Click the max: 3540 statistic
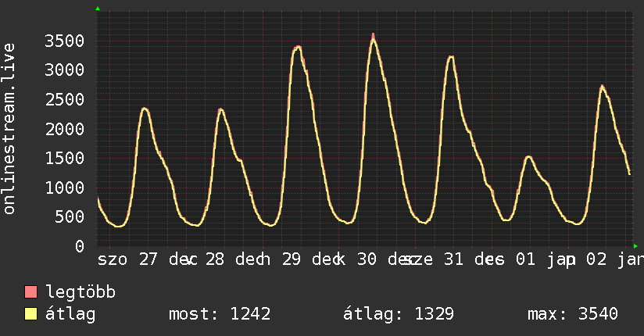 573,314
